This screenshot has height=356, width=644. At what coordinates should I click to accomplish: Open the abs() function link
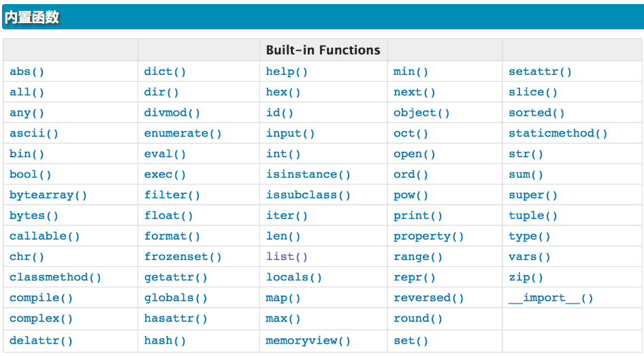tap(27, 71)
